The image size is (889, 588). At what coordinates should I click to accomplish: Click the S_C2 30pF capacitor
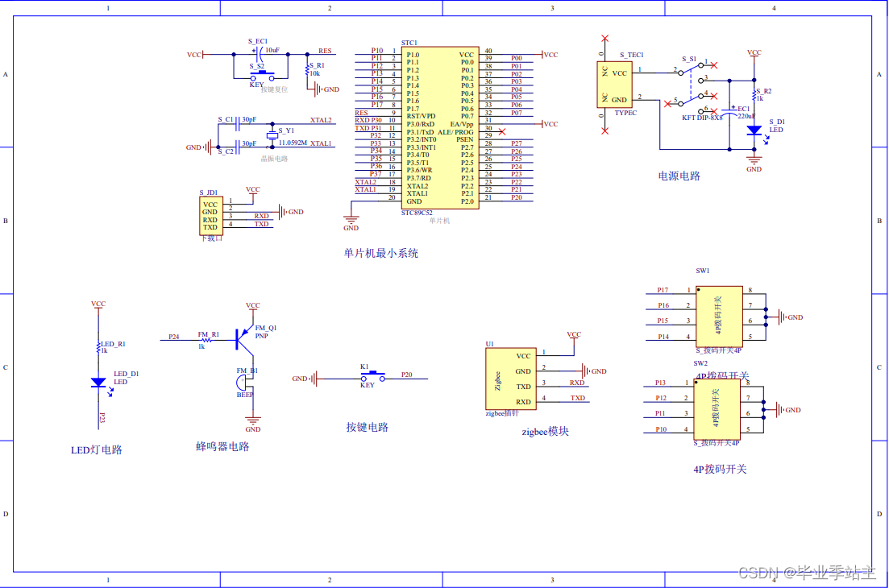pos(237,147)
